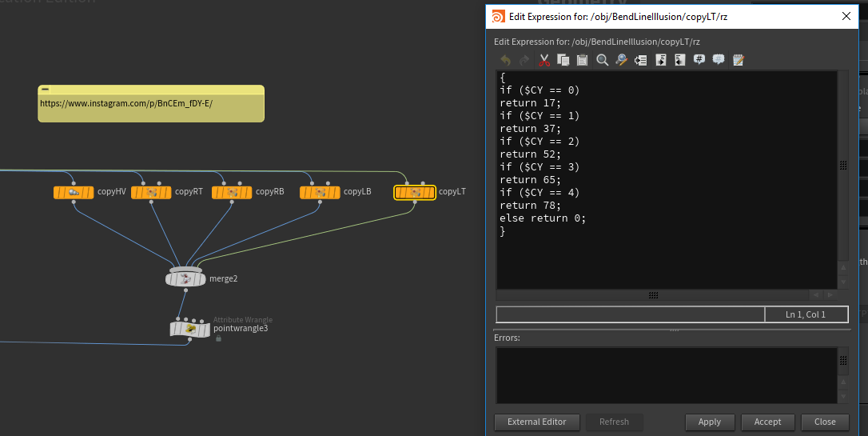
Task: Click the copyRB node
Action: (232, 192)
